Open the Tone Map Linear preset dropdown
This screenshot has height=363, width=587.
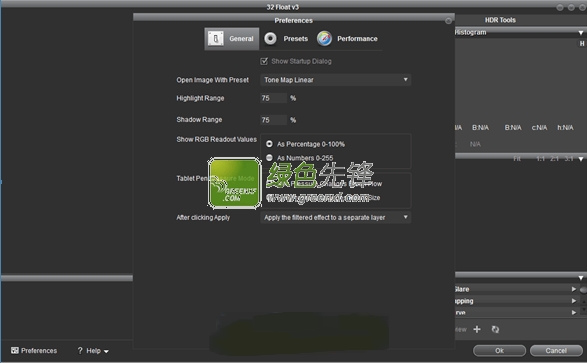(x=335, y=80)
